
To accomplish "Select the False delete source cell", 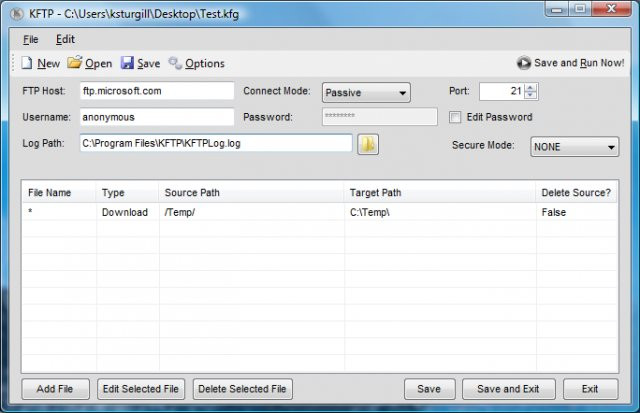I will point(554,212).
